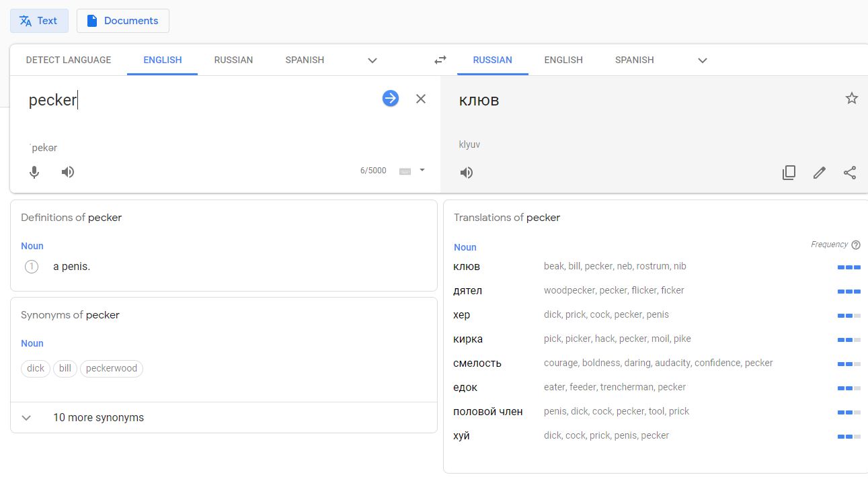Click the blue translate arrow button
Screen dimensions: 868x483
(x=391, y=99)
